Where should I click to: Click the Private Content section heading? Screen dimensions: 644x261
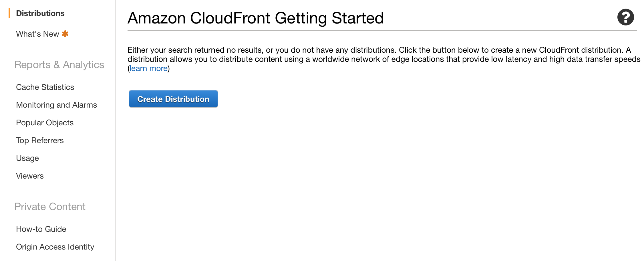point(50,207)
